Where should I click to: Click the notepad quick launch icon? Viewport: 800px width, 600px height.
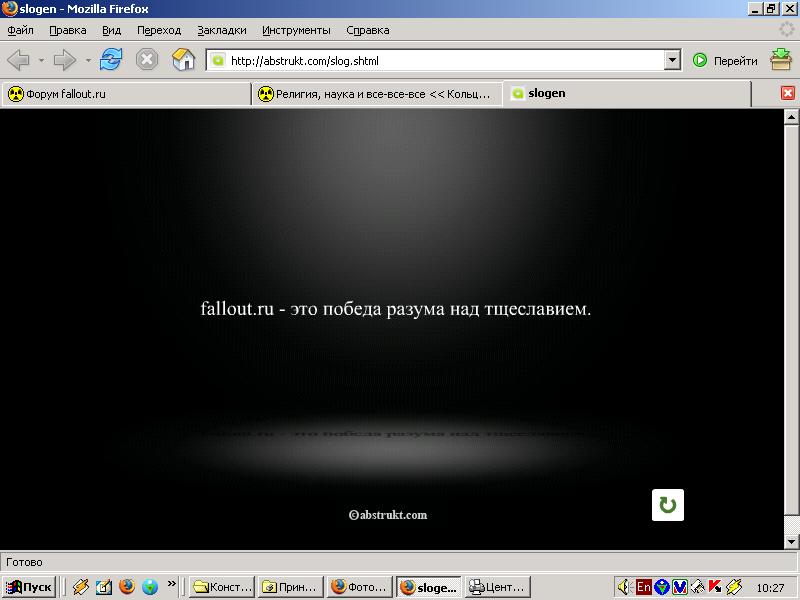[104, 587]
